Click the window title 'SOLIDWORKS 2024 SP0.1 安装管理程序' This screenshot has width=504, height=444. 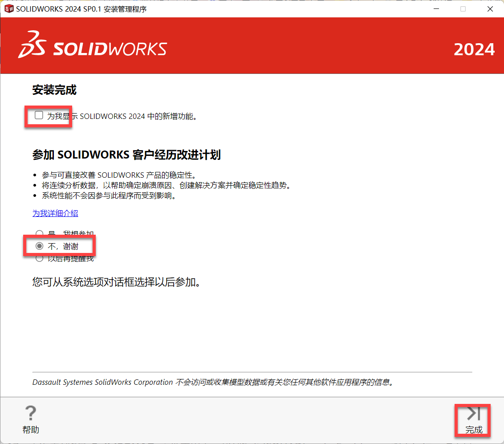81,9
